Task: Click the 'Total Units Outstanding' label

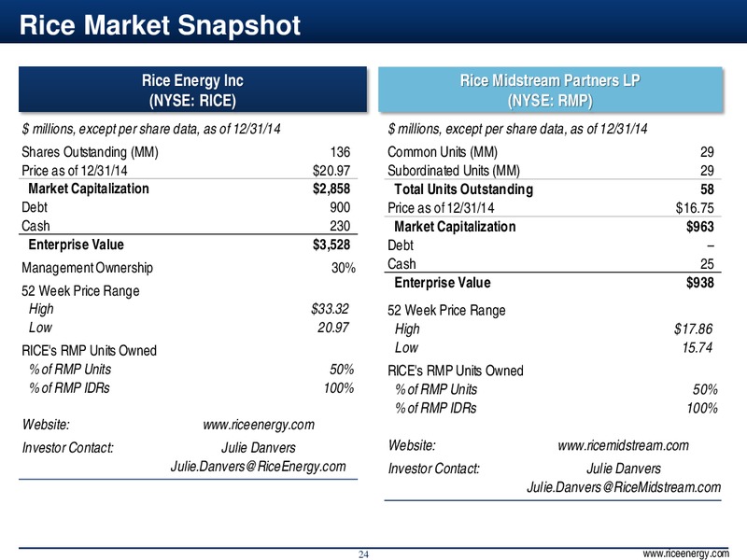Action: pyautogui.click(x=463, y=189)
